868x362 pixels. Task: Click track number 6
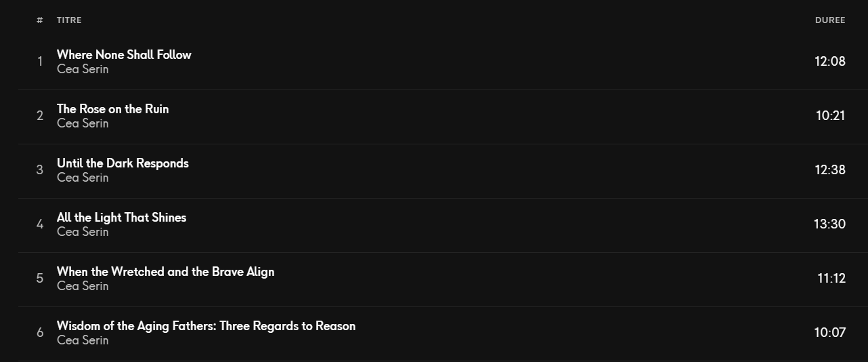click(x=40, y=333)
